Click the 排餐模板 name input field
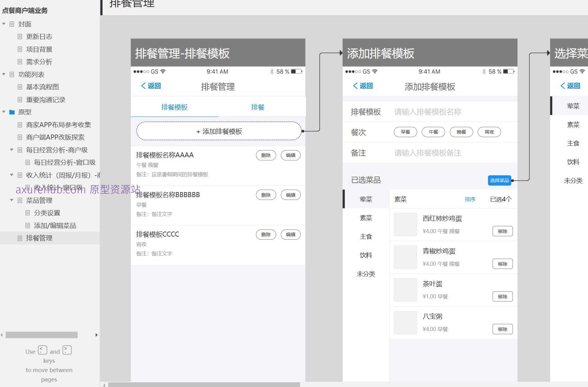This screenshot has height=387, width=588. click(452, 112)
